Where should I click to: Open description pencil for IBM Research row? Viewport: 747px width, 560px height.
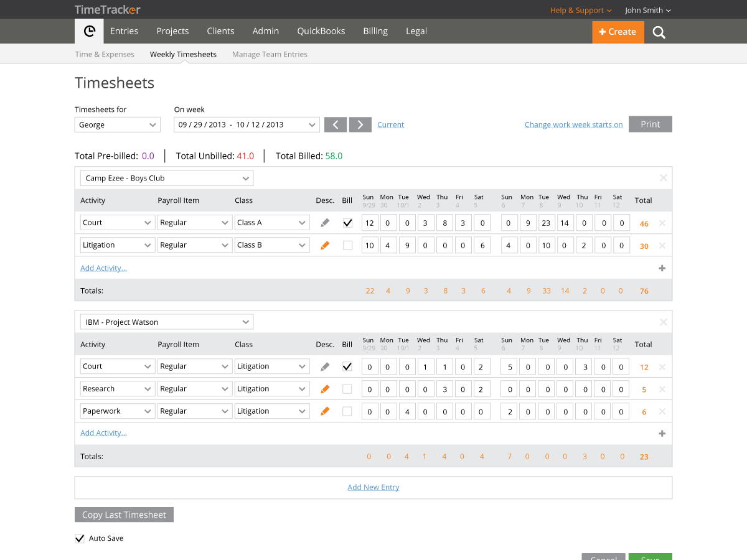click(x=325, y=389)
